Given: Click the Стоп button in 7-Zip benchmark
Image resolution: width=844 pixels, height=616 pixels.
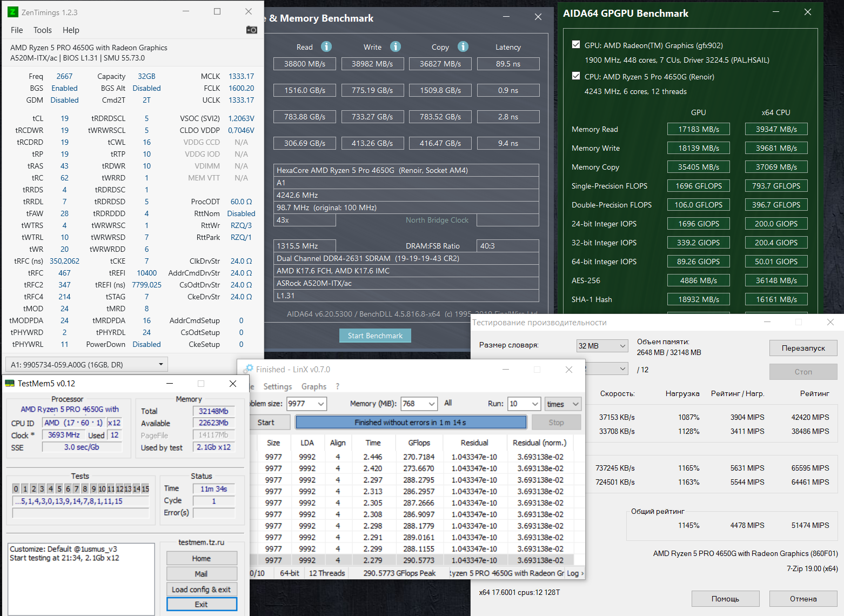Looking at the screenshot, I should coord(803,372).
